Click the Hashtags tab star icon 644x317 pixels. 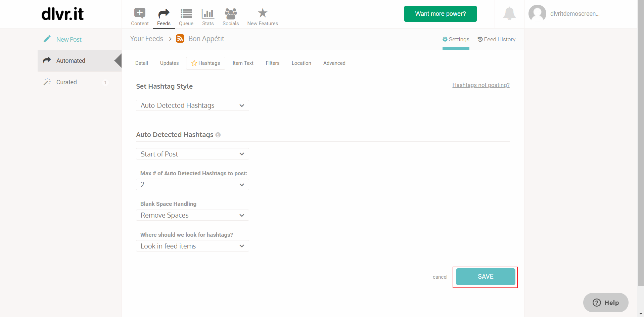click(x=194, y=63)
